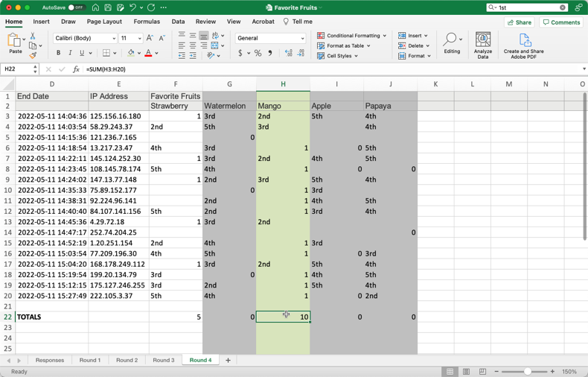
Task: Click the Save icon in title bar
Action: 108,7
